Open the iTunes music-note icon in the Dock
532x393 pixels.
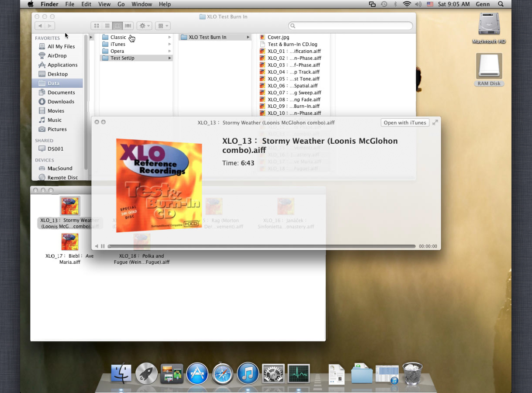248,373
